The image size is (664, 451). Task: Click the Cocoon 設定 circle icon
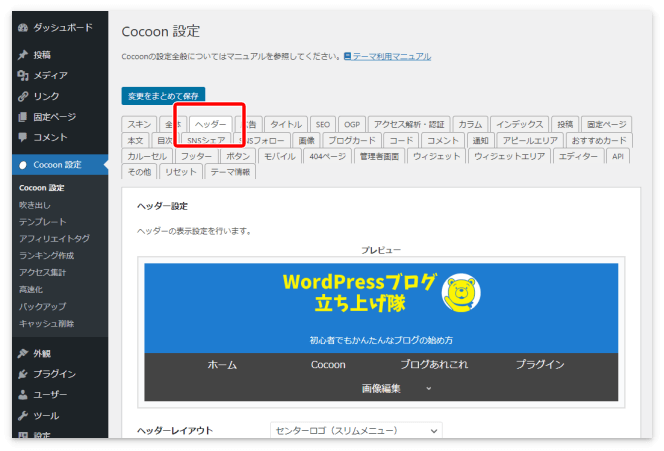[x=23, y=165]
